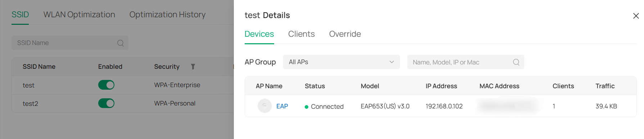Click the Enabled column header
Viewport: 644px width, 139px height.
pos(110,67)
